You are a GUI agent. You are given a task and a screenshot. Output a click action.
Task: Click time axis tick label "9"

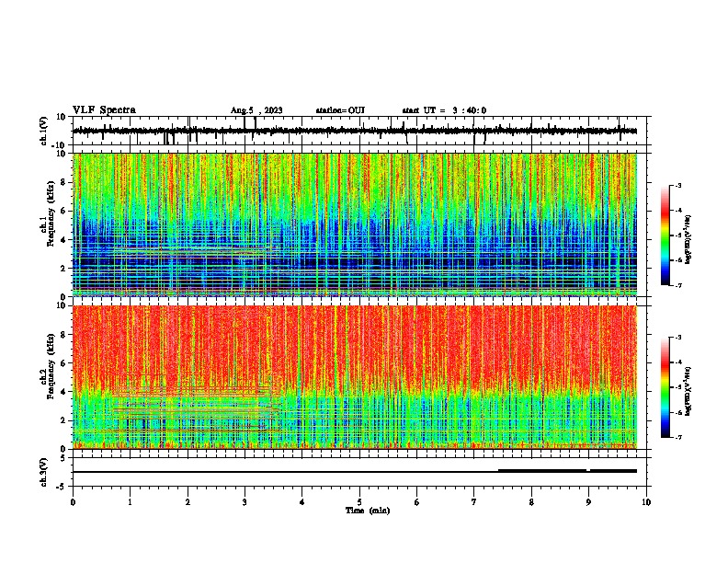(x=588, y=501)
